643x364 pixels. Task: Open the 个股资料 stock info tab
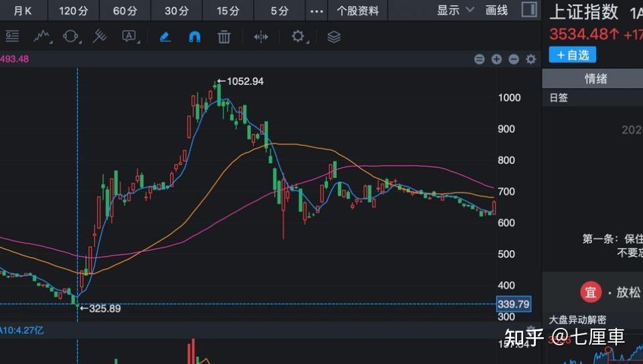coord(358,11)
